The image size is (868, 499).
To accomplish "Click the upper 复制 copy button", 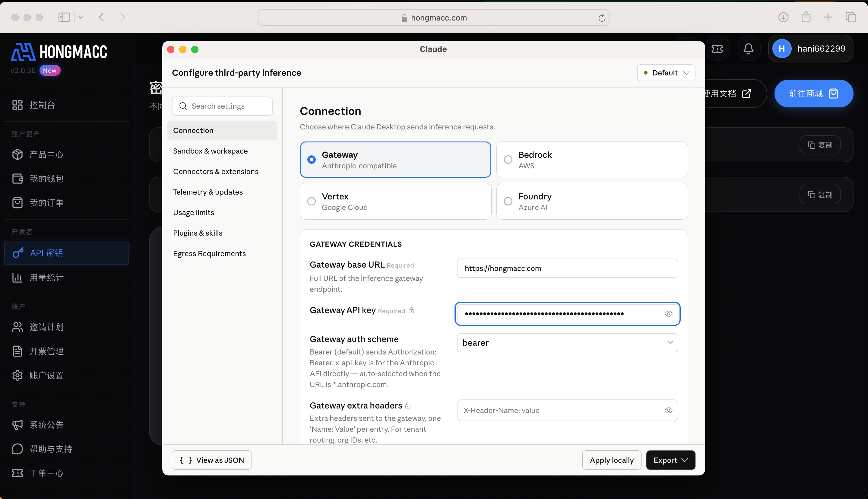I will coord(820,145).
